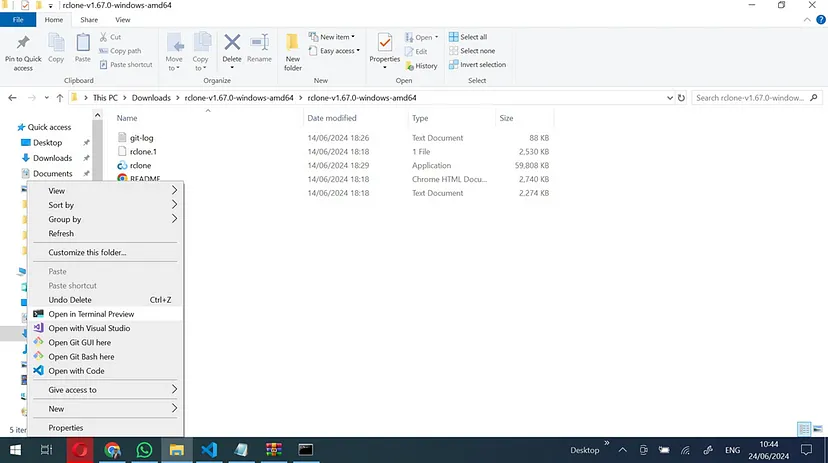Select Open Git Bash here

pos(81,356)
